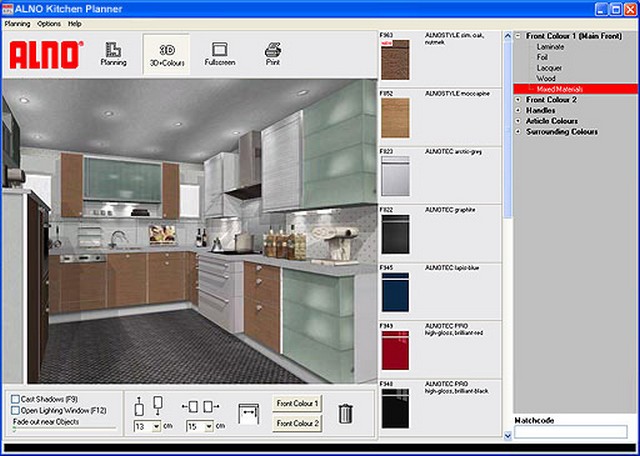Click the 3D kitchen preview image
This screenshot has width=640, height=456.
tap(189, 231)
